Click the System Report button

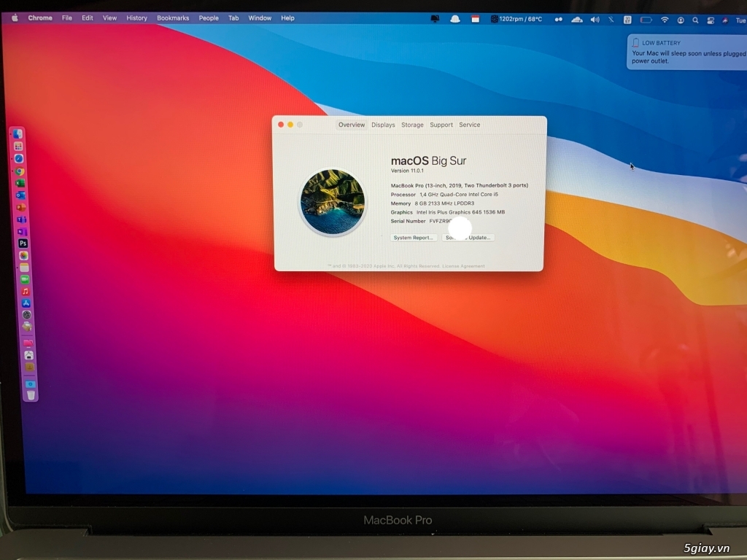tap(414, 238)
